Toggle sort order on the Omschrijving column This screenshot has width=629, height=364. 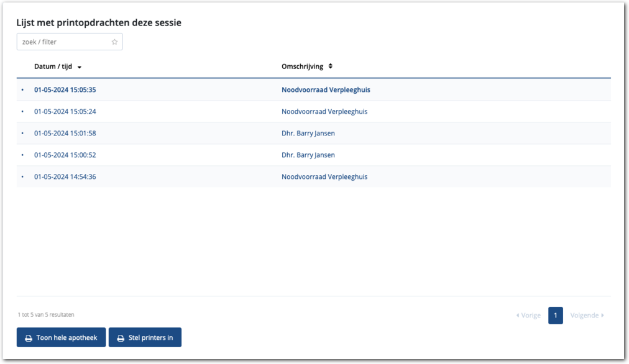(x=331, y=66)
